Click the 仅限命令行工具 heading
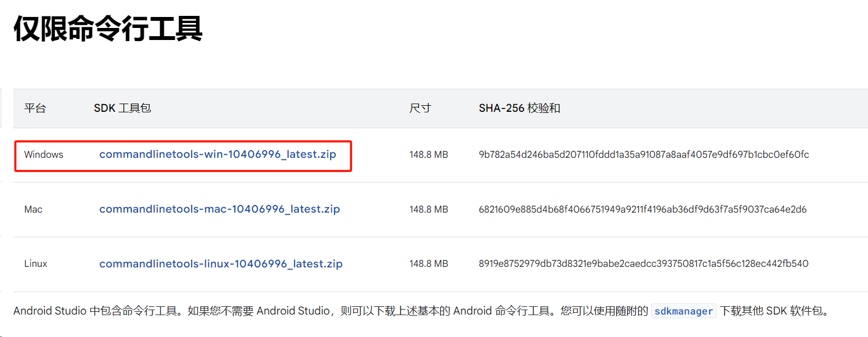Screen dimensions: 868x337 click(108, 28)
